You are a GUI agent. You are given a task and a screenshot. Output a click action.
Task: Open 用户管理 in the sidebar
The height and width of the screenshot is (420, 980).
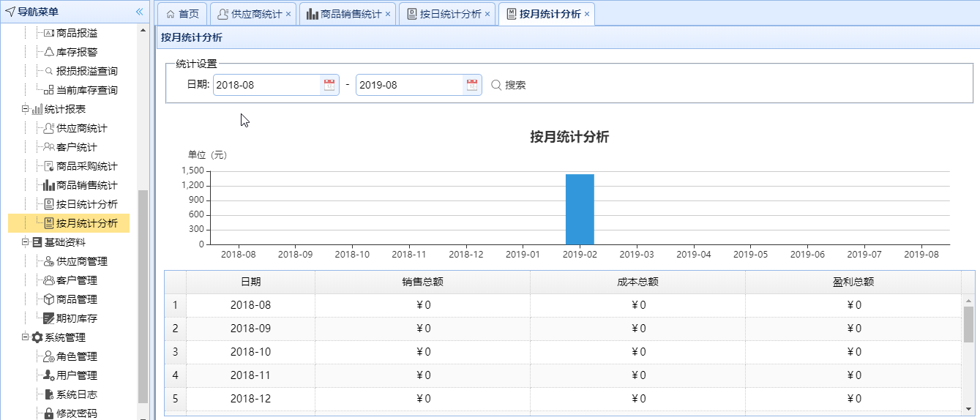tap(76, 375)
